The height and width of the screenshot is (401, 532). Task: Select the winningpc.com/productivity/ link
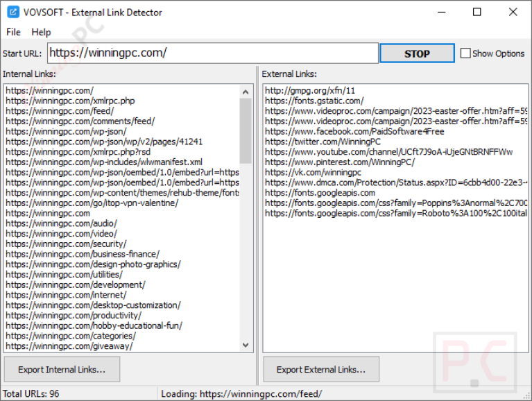coord(74,315)
